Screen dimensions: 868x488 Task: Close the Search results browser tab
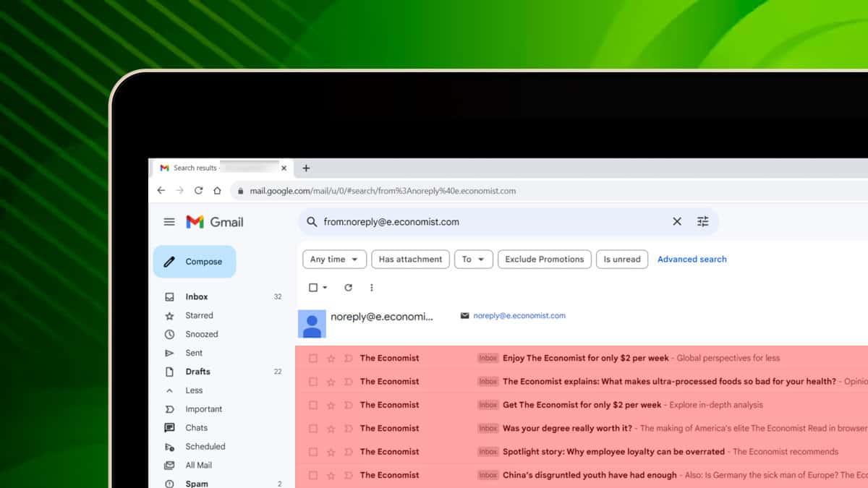(284, 168)
